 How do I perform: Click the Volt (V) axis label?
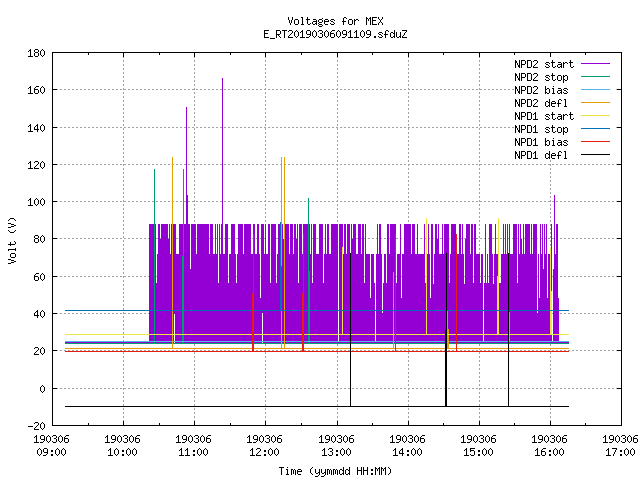[12, 240]
